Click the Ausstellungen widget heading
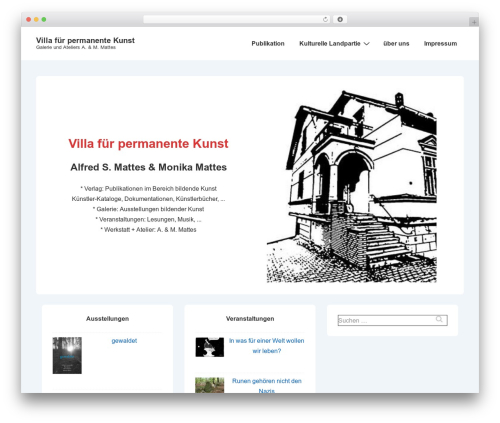Viewport: 500px width, 423px height. 107,319
